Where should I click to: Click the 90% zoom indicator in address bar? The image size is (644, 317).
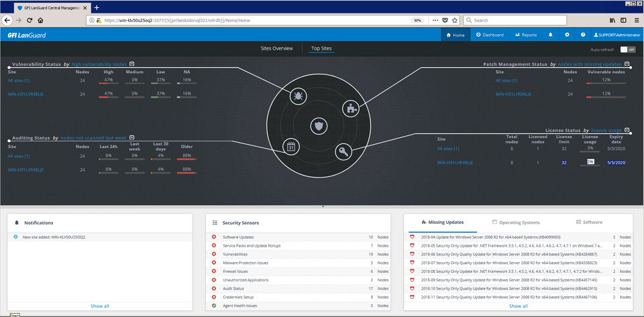coord(418,20)
